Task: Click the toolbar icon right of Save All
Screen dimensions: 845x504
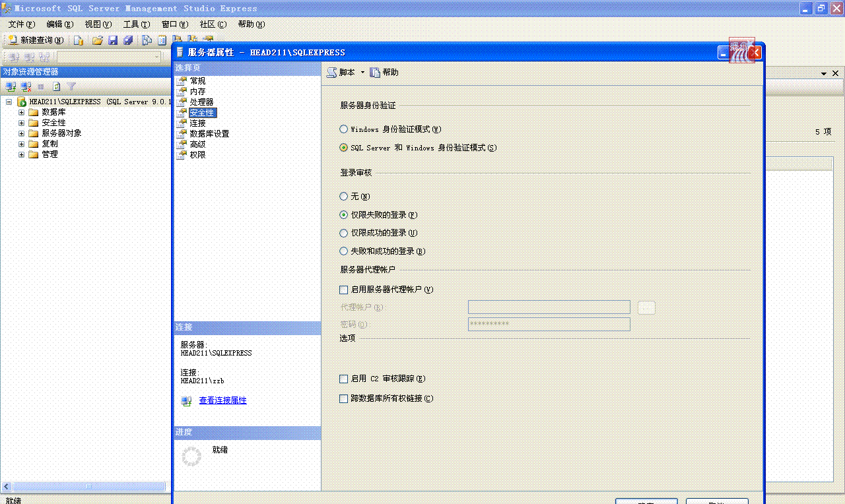Action: pos(147,40)
